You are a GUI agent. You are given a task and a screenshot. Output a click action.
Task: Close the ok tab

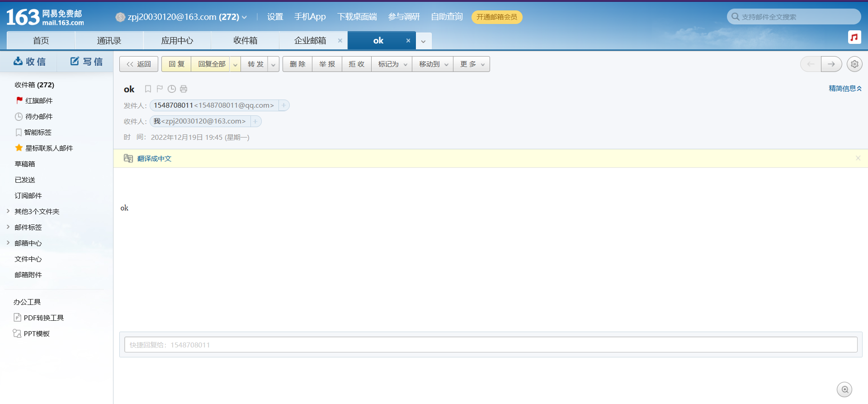408,40
